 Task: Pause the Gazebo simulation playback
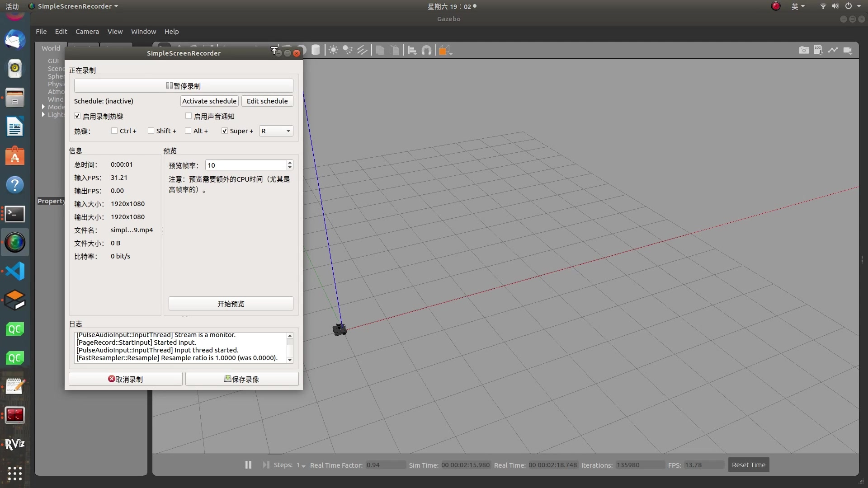248,465
